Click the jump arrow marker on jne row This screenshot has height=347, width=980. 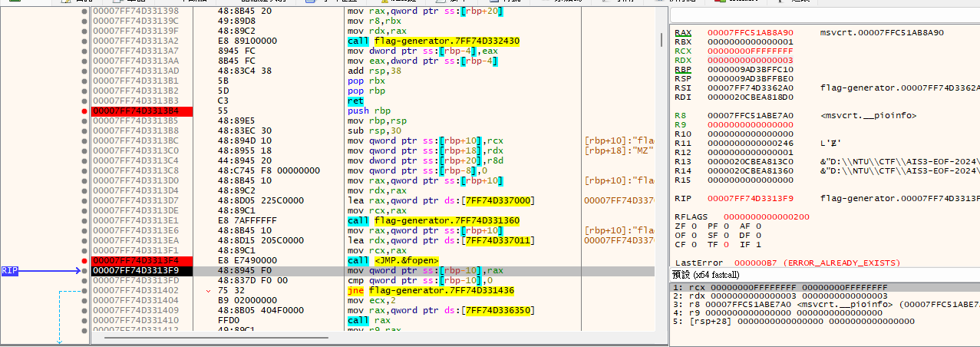(209, 290)
